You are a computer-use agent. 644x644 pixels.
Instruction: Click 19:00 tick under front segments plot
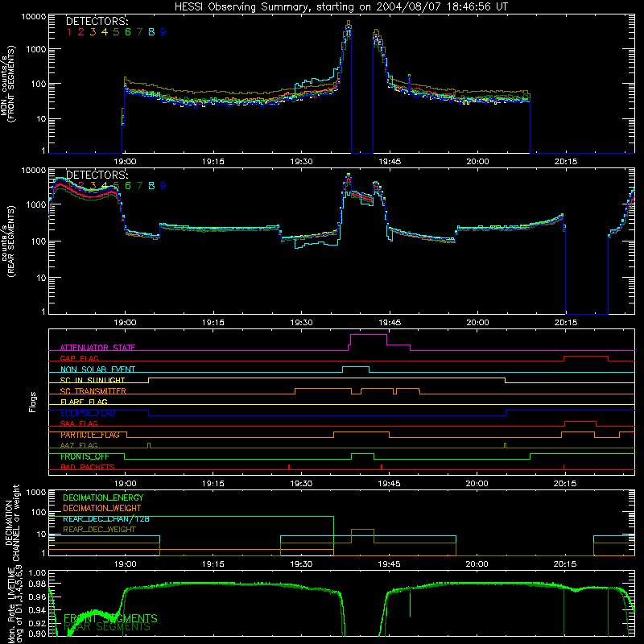point(125,162)
